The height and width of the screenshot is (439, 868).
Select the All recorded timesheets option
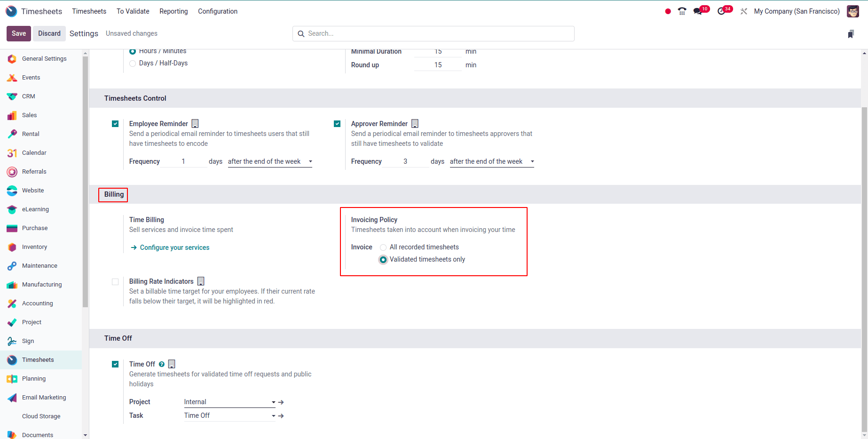click(x=383, y=247)
